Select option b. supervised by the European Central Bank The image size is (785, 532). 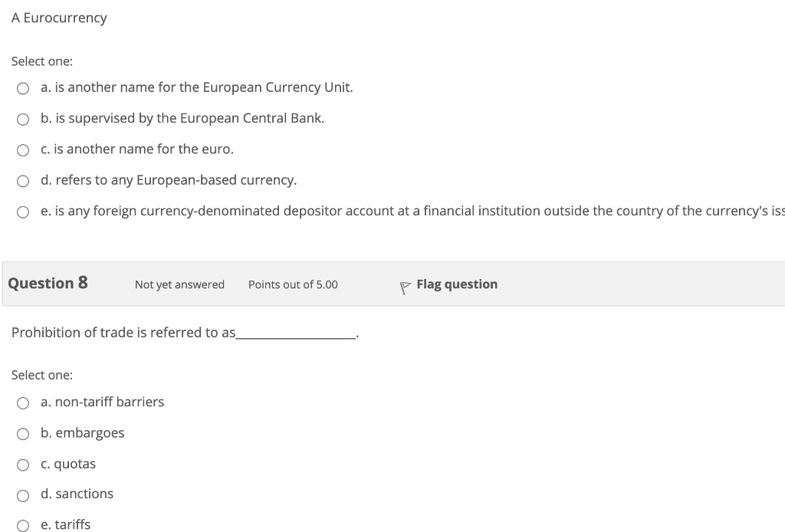coord(23,119)
